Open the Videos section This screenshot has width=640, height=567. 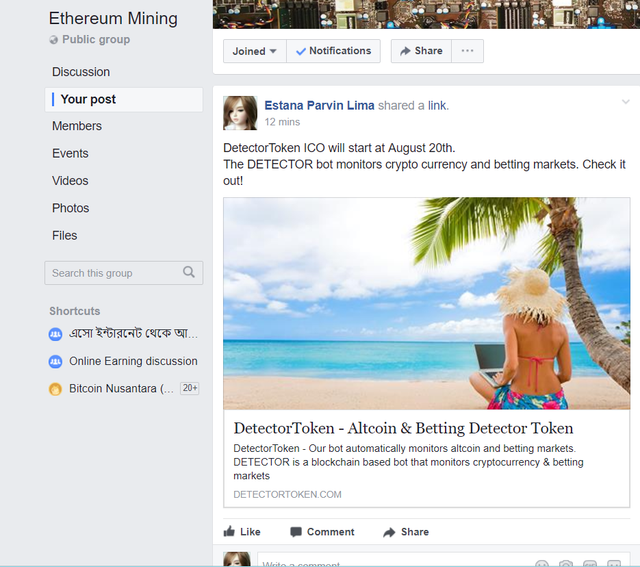pyautogui.click(x=70, y=181)
